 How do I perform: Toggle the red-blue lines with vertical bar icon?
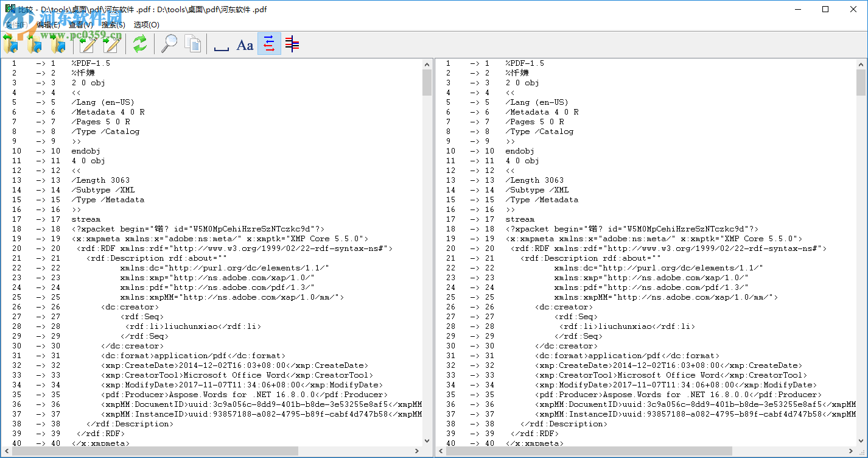pyautogui.click(x=293, y=44)
